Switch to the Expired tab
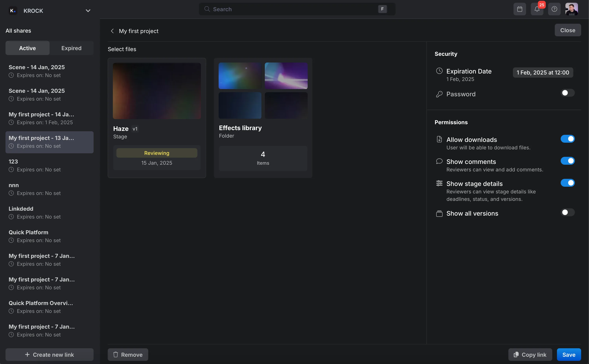The image size is (589, 364). tap(71, 48)
